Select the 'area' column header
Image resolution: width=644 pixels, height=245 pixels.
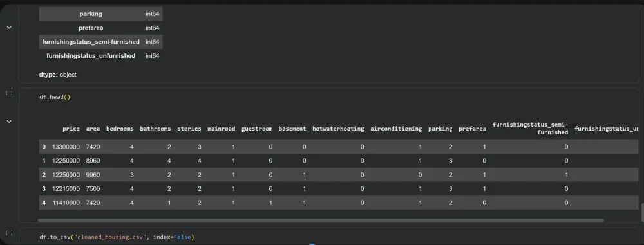[x=93, y=129]
